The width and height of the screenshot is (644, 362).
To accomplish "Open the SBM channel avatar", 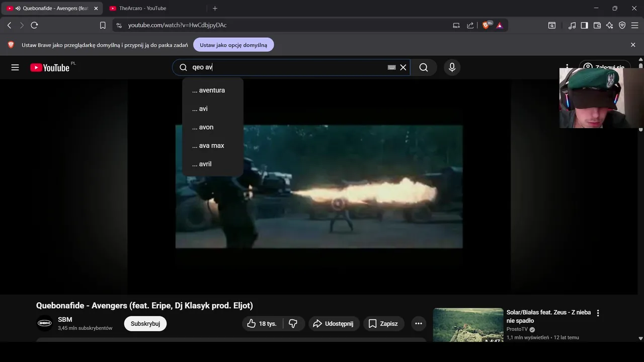I will pyautogui.click(x=45, y=323).
